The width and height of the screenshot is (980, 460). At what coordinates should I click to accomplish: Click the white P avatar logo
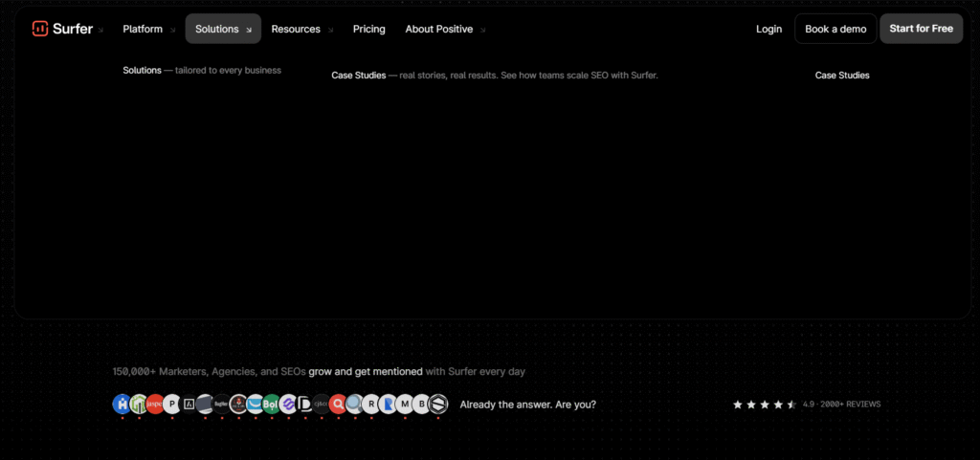click(172, 404)
